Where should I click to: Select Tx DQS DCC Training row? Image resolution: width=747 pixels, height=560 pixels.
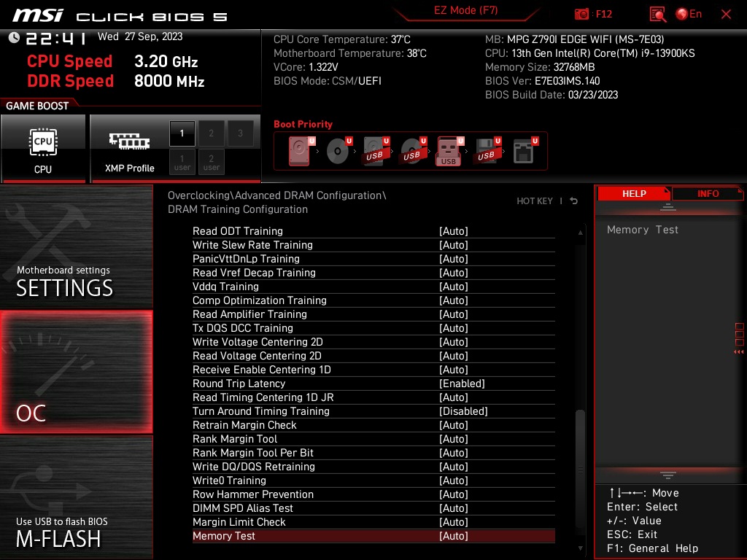click(x=373, y=328)
